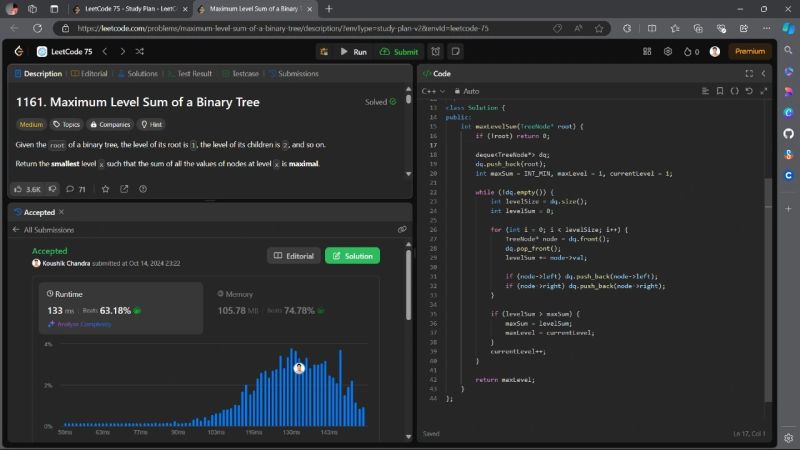This screenshot has height=450, width=800.
Task: Expand editor with the arrows icon
Action: pyautogui.click(x=764, y=91)
